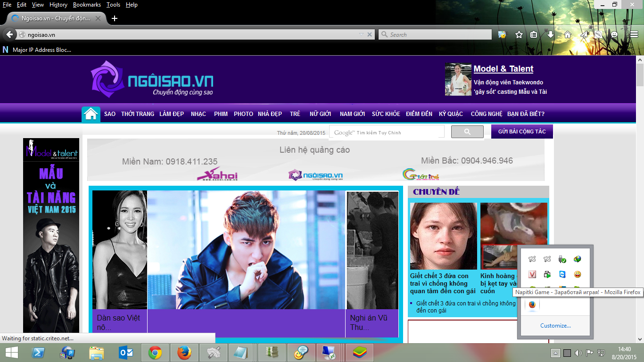
Task: Open the Downloads arrow in Firefox toolbar
Action: pos(551,34)
